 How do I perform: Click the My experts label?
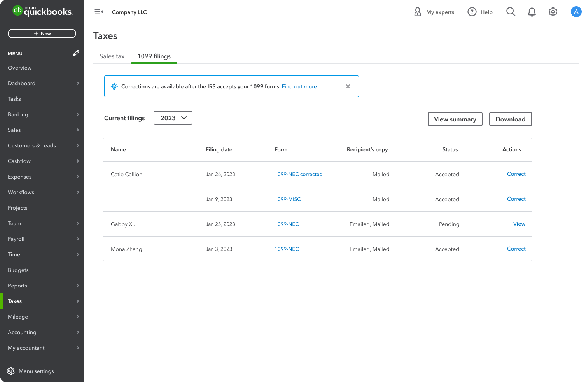(440, 12)
